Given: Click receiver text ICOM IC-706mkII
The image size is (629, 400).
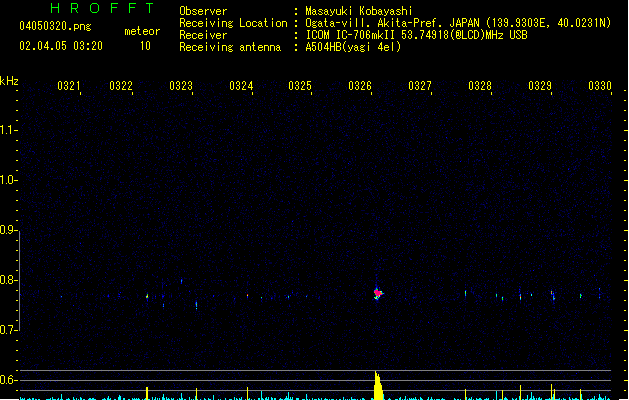Looking at the screenshot, I should [x=350, y=35].
